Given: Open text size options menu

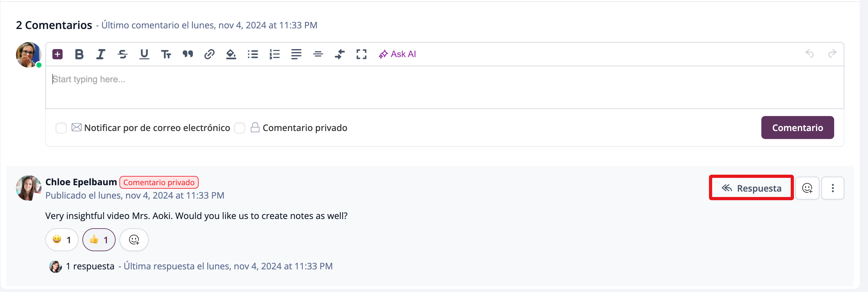Looking at the screenshot, I should click(166, 54).
